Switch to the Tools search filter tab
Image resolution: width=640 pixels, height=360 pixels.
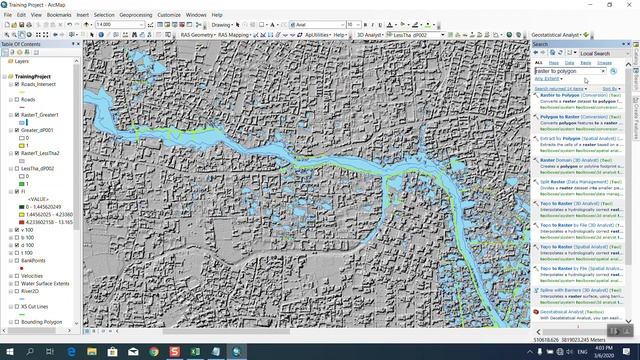(586, 63)
